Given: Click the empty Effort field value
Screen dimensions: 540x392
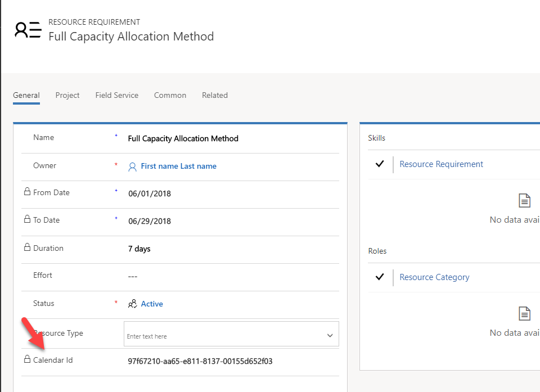Looking at the screenshot, I should pyautogui.click(x=133, y=277).
